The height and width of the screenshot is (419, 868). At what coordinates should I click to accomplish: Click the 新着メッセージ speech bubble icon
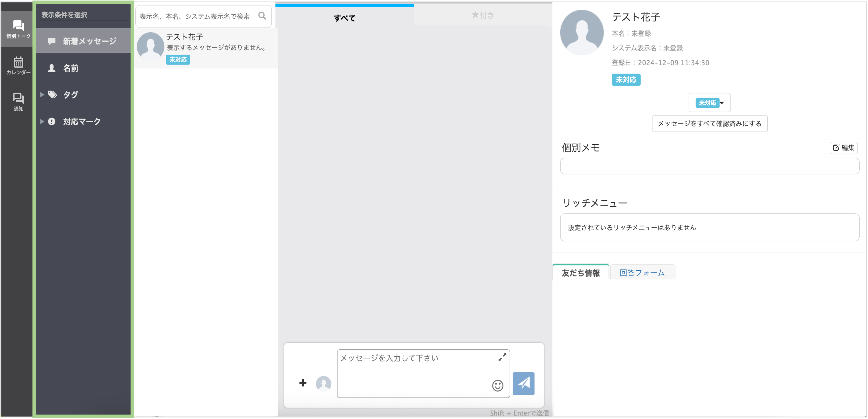pos(51,41)
